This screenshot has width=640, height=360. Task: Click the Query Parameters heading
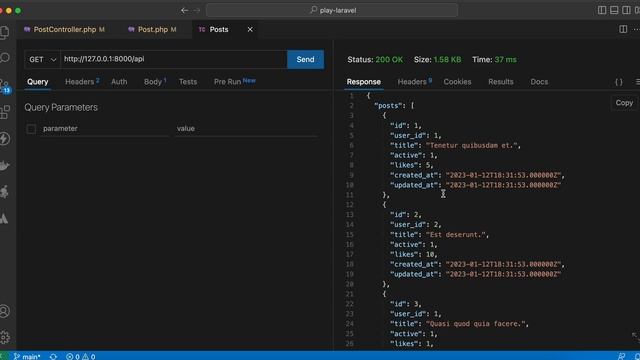click(61, 107)
